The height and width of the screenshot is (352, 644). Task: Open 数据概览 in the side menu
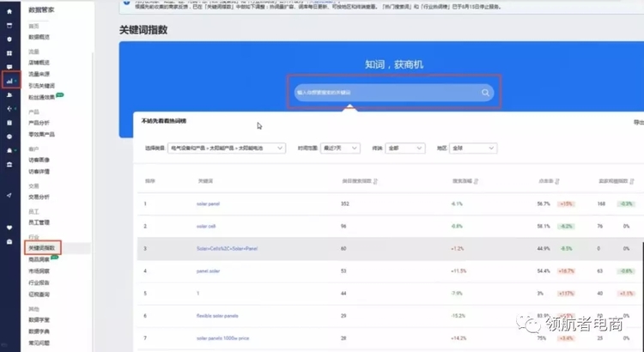39,37
